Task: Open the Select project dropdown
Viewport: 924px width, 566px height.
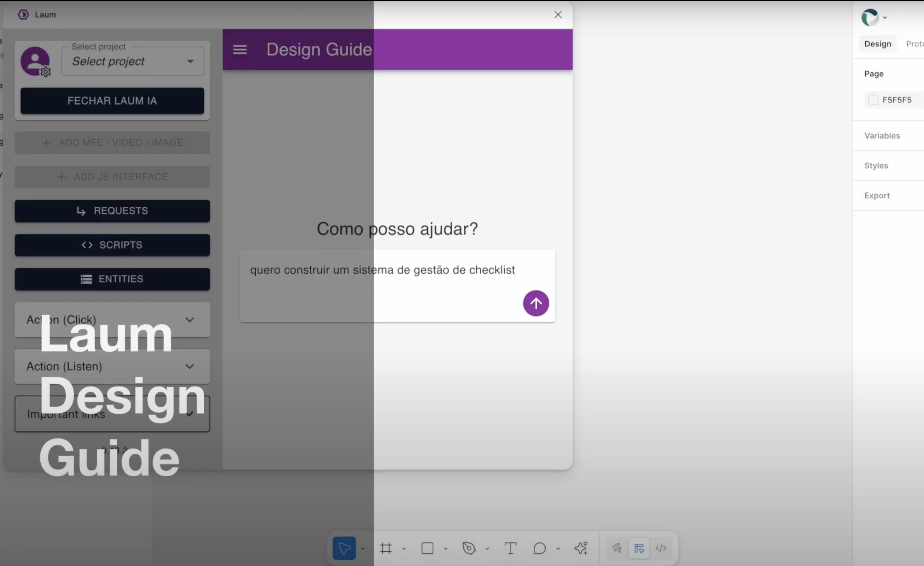Action: pyautogui.click(x=133, y=61)
